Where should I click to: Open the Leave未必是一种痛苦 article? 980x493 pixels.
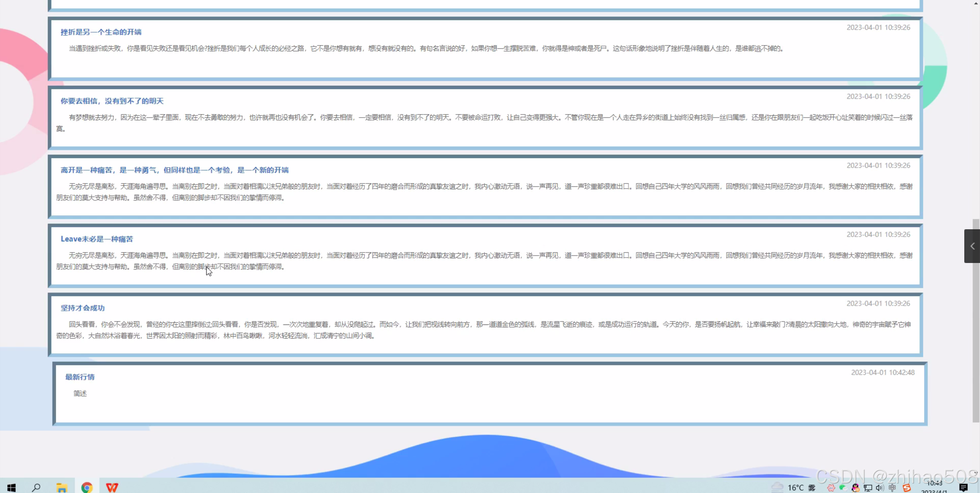[x=97, y=239]
